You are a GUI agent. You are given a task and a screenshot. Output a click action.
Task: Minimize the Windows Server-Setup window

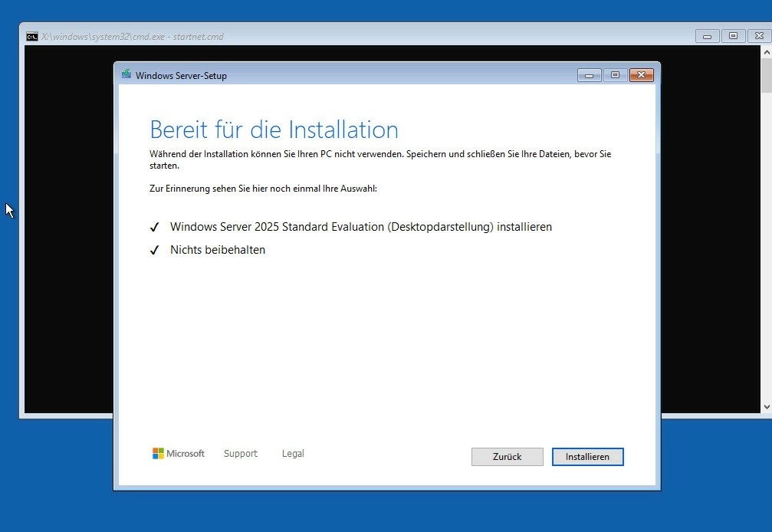pyautogui.click(x=590, y=75)
